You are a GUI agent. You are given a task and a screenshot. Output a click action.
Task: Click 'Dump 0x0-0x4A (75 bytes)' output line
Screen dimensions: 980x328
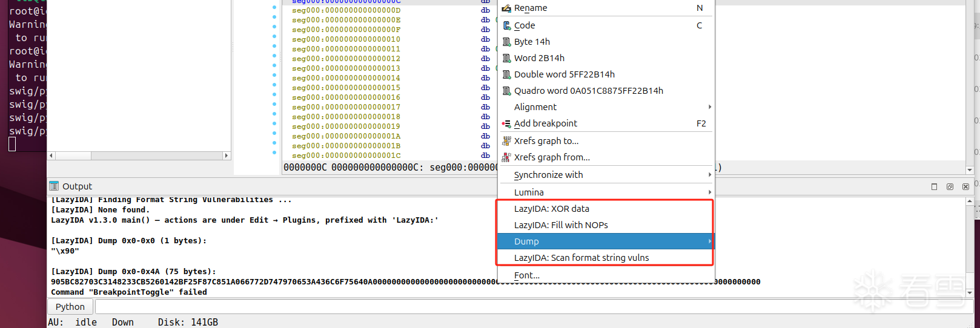click(133, 272)
